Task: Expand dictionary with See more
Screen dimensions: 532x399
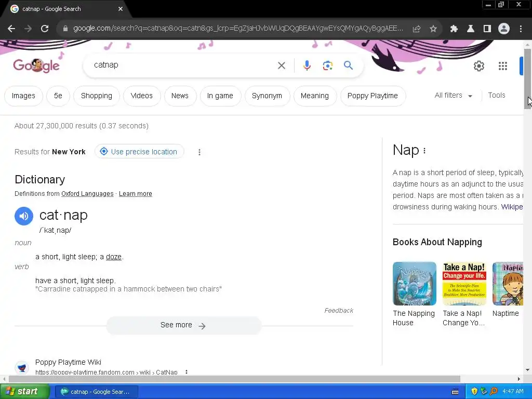Action: click(x=184, y=325)
